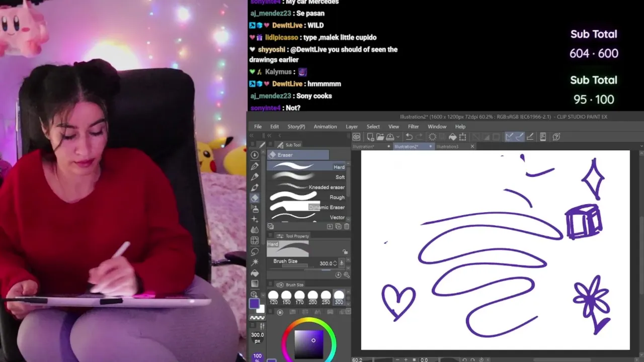Click the Duplicate sub tool icon

coord(338,226)
